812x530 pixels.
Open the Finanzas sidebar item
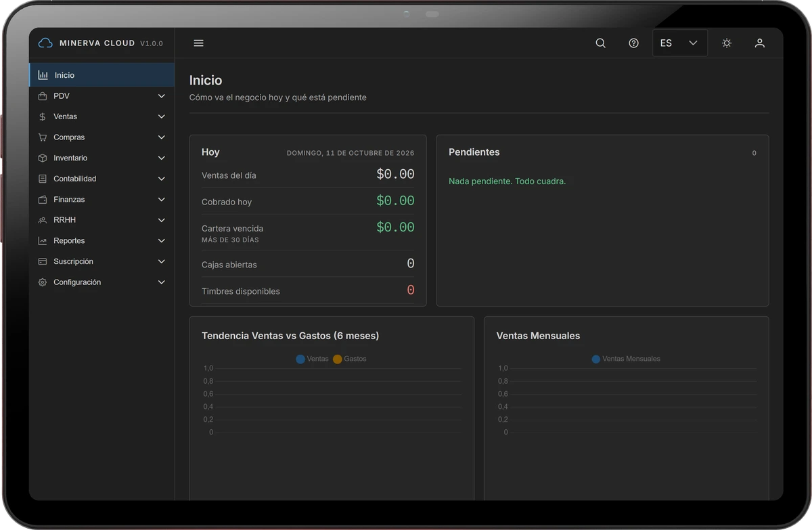click(x=101, y=200)
